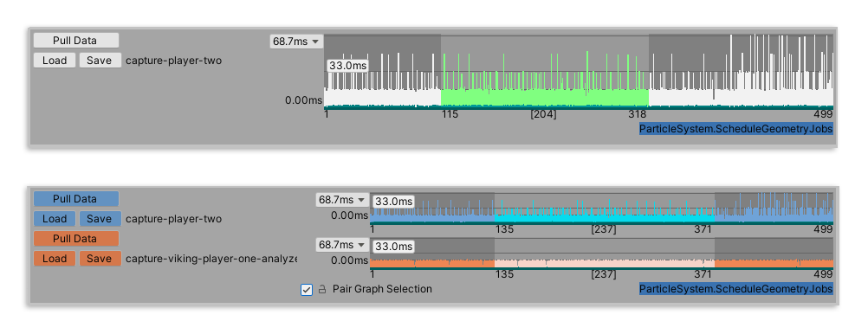This screenshot has width=868, height=334.
Task: Click the orange Load button
Action: point(55,258)
